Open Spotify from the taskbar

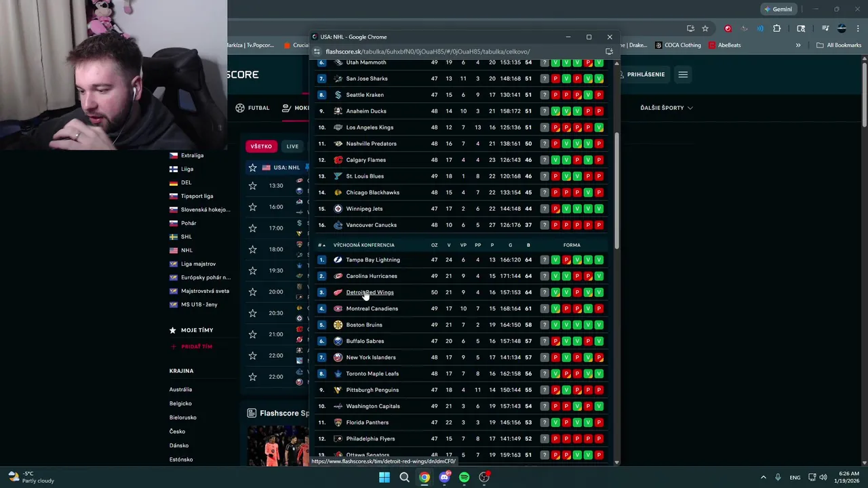[464, 477]
